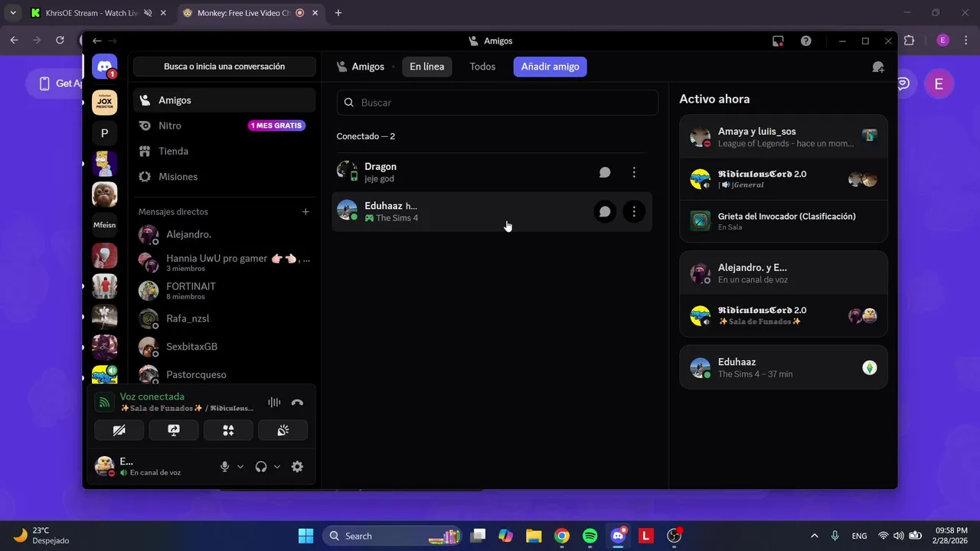Expand headphone output options chevron

277,467
